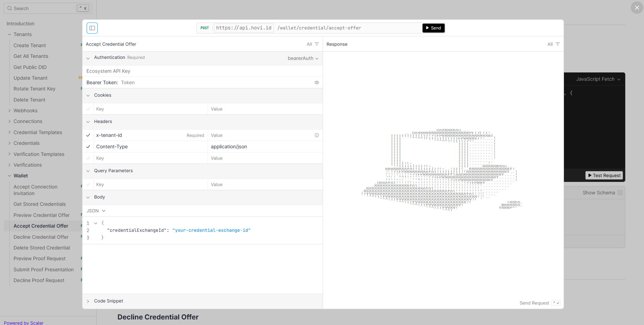Click the Bearer Token input field
Viewport: 644px width, 325px height.
(x=215, y=82)
